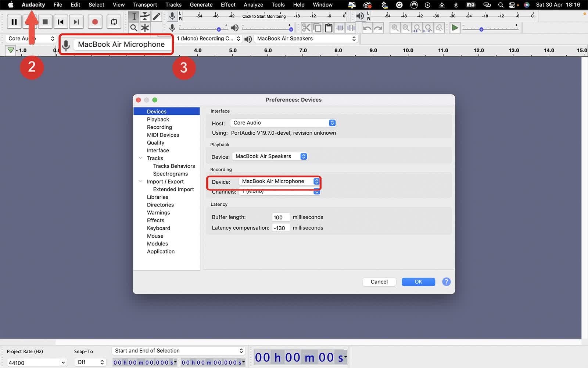Open the toolbar MacBook Air Speakers dropdown
Viewport: 588px width, 368px height.
pyautogui.click(x=306, y=39)
